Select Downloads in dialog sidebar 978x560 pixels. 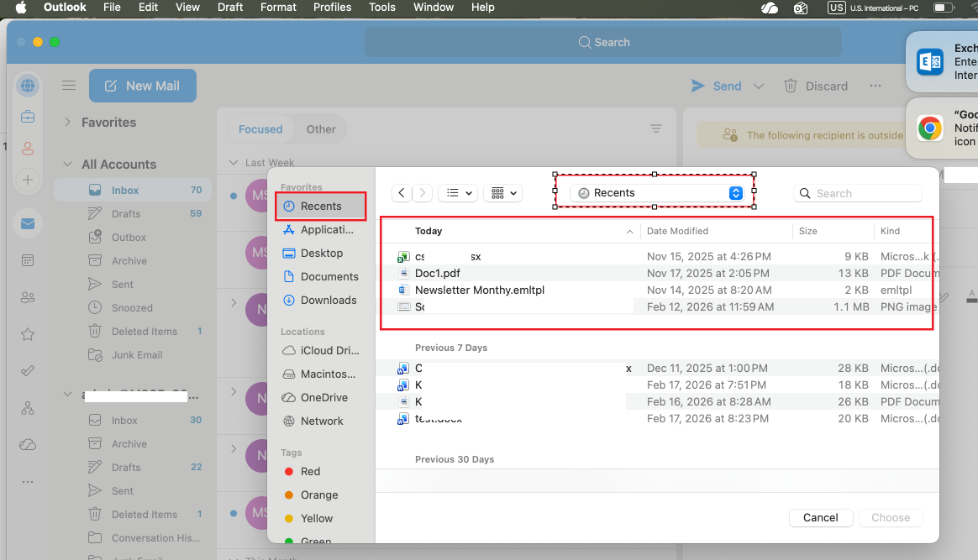pyautogui.click(x=321, y=301)
